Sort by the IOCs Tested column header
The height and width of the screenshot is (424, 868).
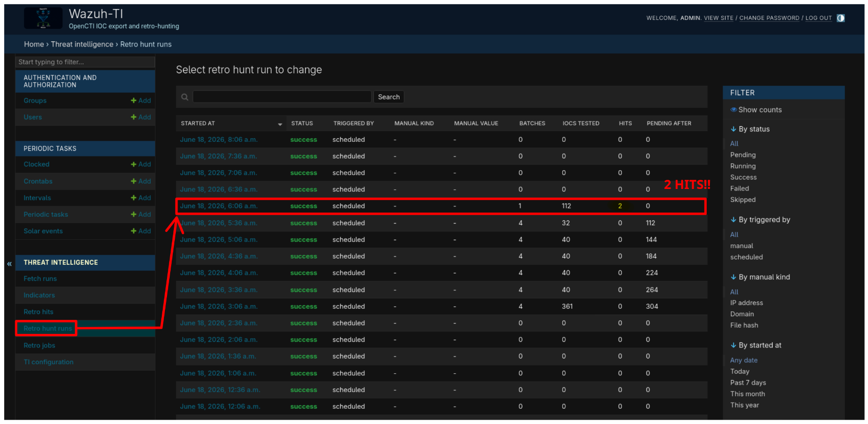coord(581,124)
